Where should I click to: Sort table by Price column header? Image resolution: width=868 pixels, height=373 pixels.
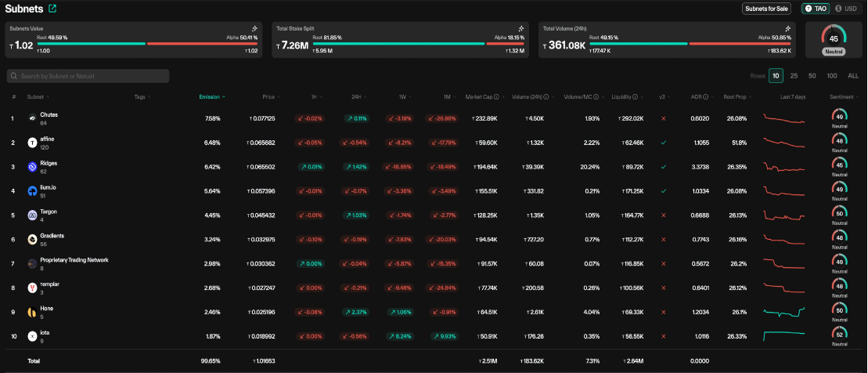268,97
